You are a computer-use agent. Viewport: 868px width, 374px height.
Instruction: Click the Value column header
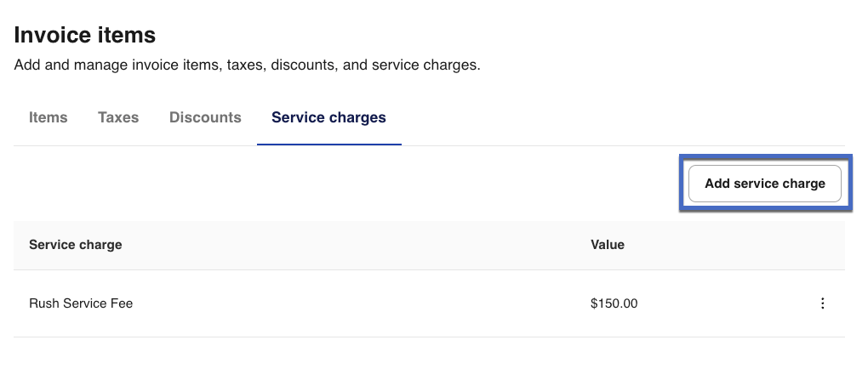(x=608, y=245)
